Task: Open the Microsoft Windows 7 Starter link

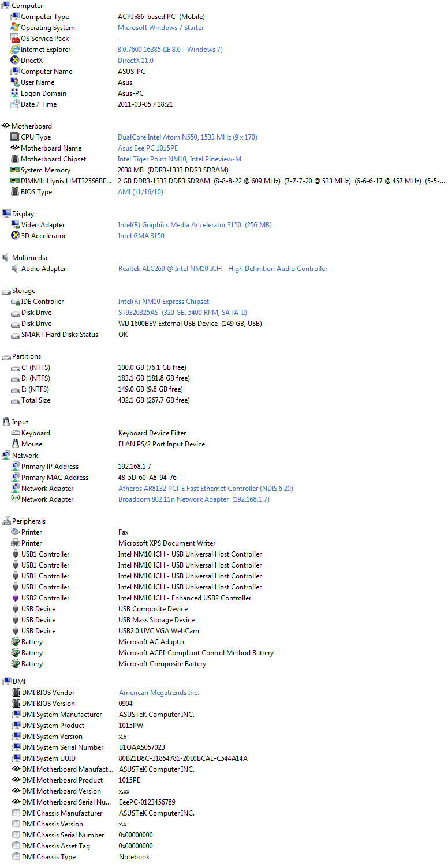Action: 160,27
